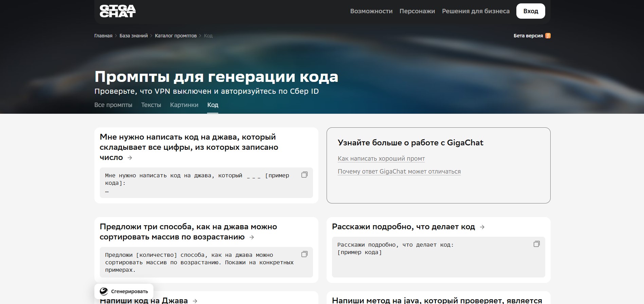Click the Сгенерировать button

(124, 291)
